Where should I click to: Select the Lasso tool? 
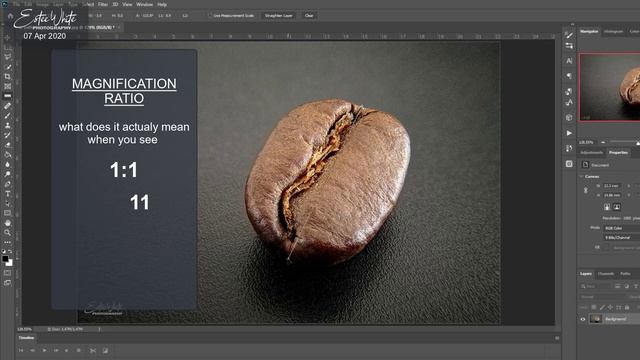coord(7,57)
